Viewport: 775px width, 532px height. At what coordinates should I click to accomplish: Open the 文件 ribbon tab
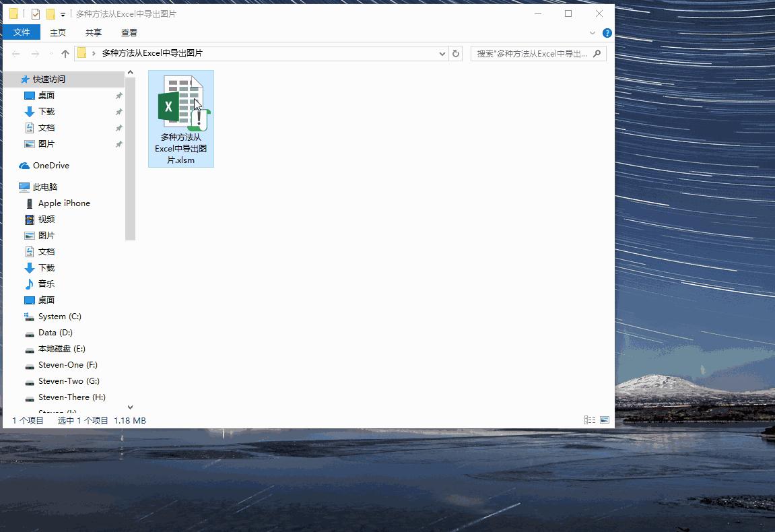22,32
